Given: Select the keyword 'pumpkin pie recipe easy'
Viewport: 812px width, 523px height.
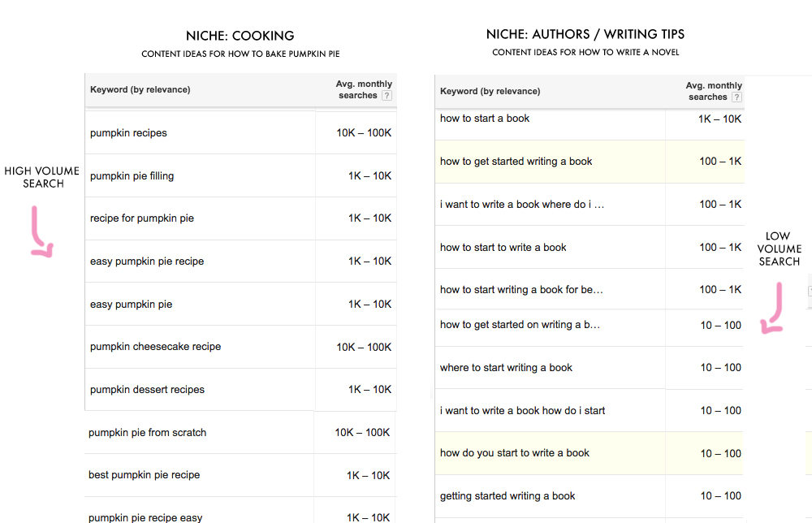Looking at the screenshot, I should pos(145,517).
